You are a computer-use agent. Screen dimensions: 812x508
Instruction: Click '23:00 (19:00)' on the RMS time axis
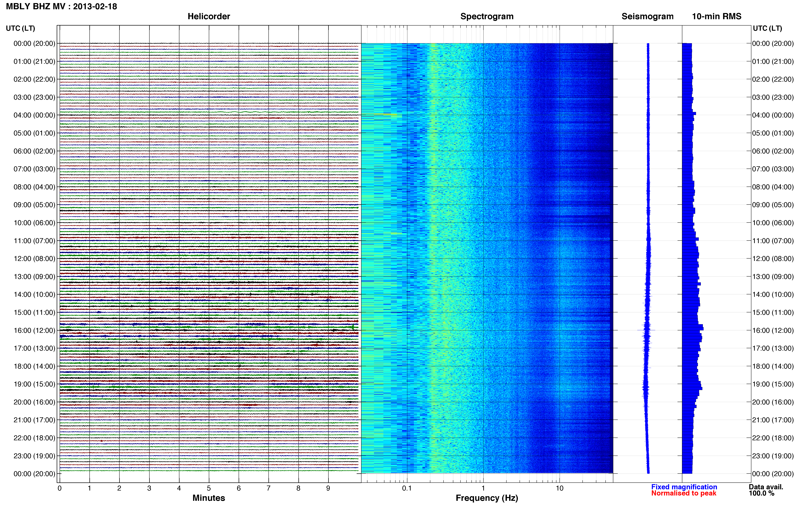tap(773, 456)
